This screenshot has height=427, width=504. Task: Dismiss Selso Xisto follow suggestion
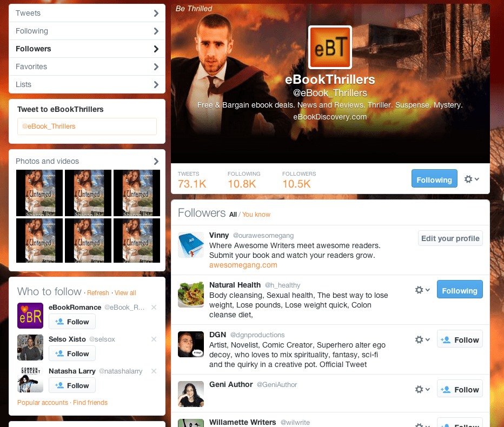pyautogui.click(x=154, y=339)
